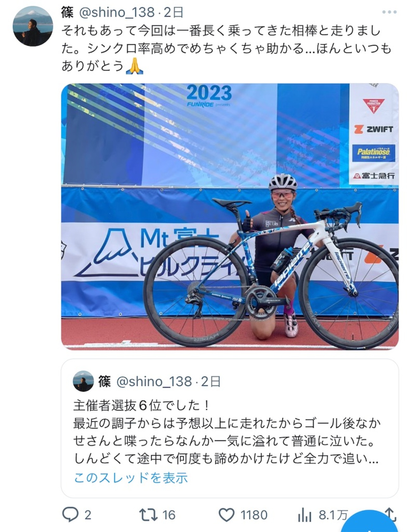Open the @shino_138 handle at top

click(116, 12)
